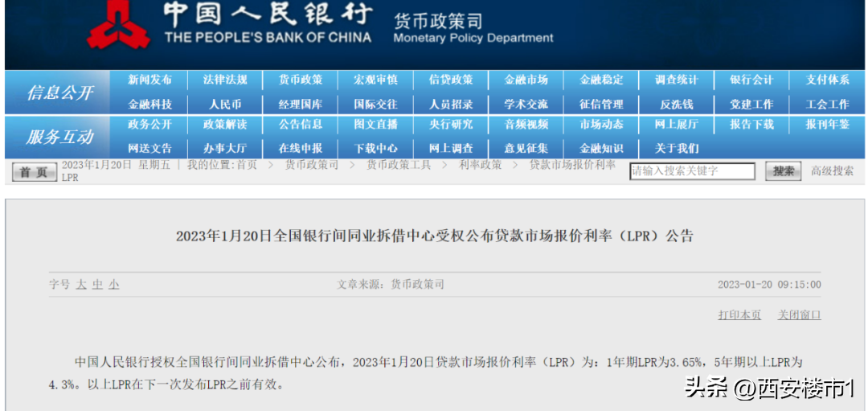Select 在线申报 navigation item

[301, 149]
